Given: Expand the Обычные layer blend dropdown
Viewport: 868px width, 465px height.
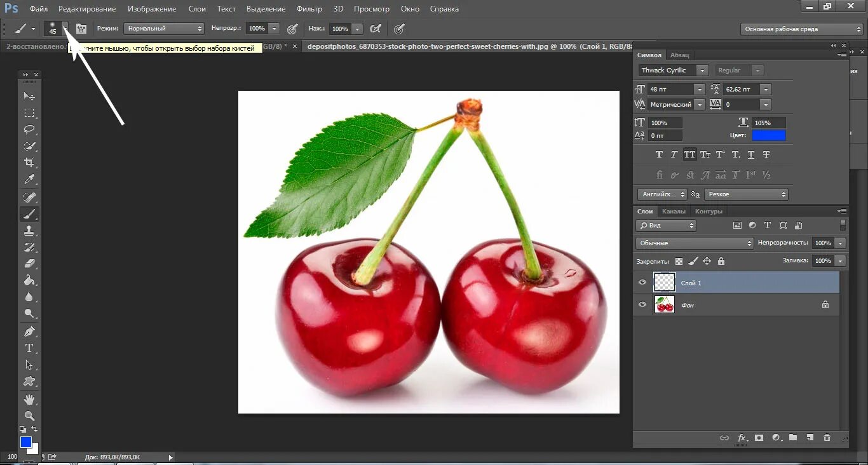Looking at the screenshot, I should coord(695,243).
